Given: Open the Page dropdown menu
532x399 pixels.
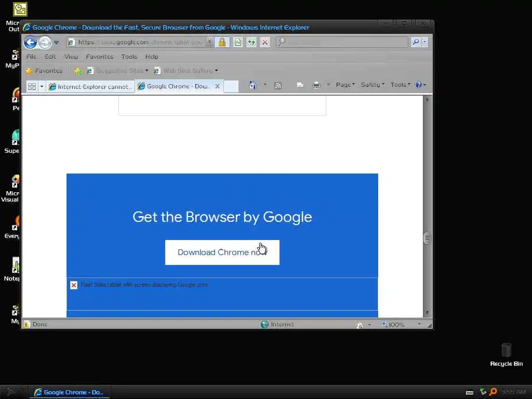Looking at the screenshot, I should point(345,85).
